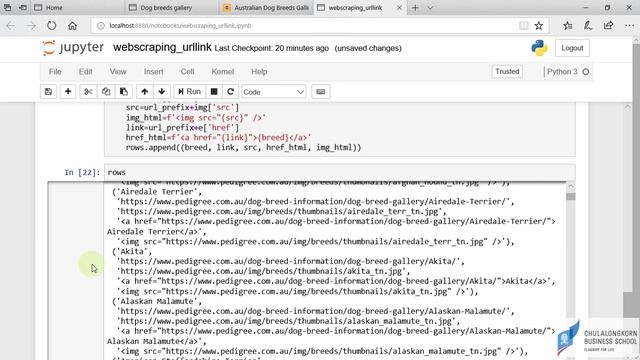The image size is (640, 360).
Task: Click the rows.append code line
Action: point(244,148)
